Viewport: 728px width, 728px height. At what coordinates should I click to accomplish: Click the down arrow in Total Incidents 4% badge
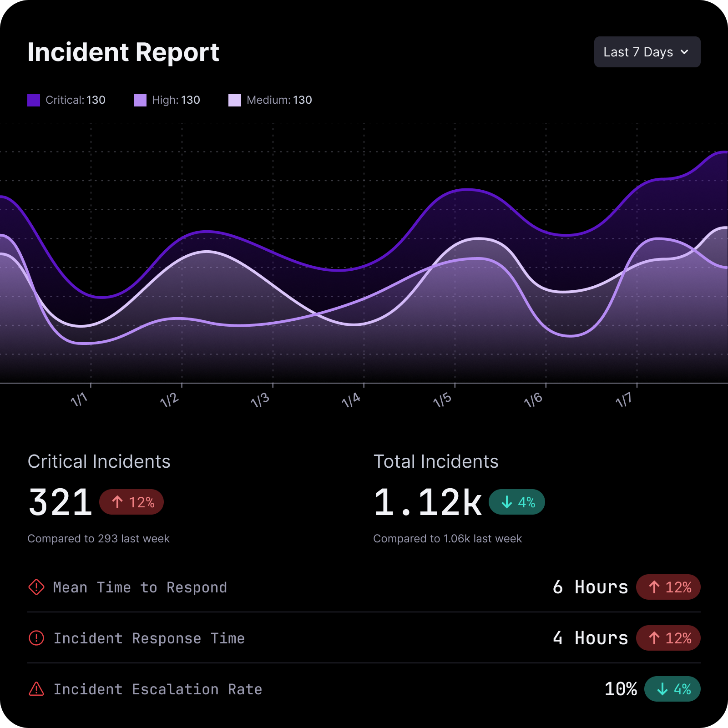(x=506, y=502)
